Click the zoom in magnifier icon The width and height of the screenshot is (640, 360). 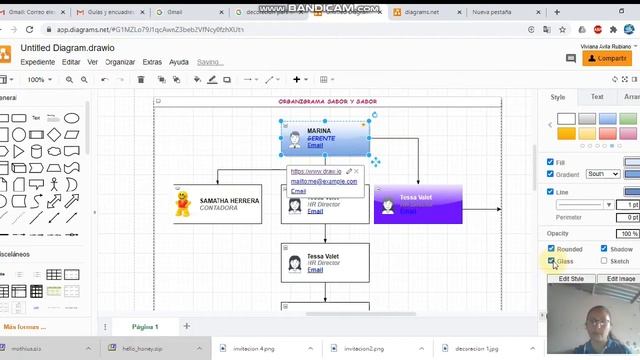point(69,80)
